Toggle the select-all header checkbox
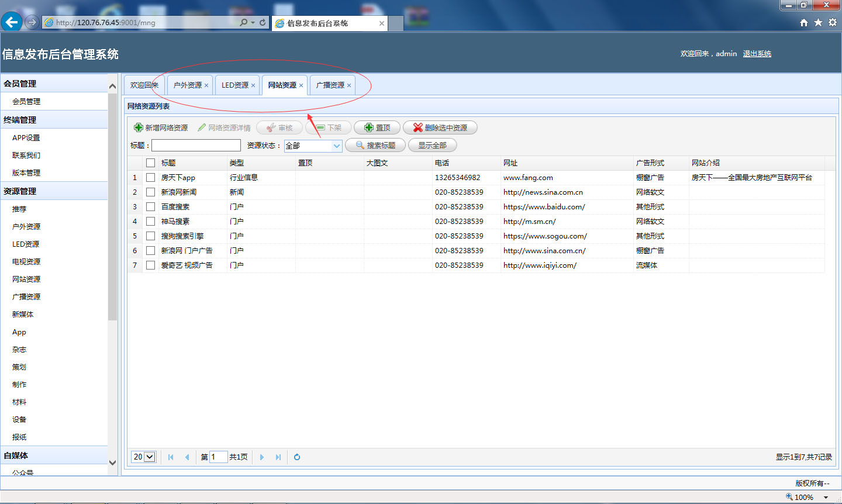The width and height of the screenshot is (842, 504). pyautogui.click(x=150, y=163)
